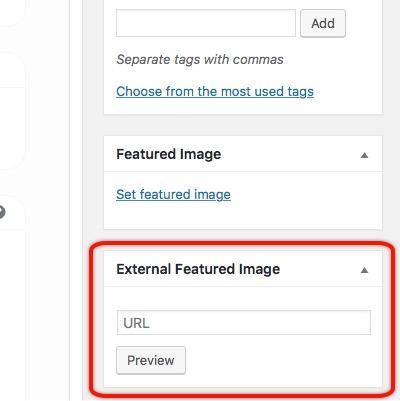
Task: Click the gray round icon at left edge
Action: tap(2, 212)
